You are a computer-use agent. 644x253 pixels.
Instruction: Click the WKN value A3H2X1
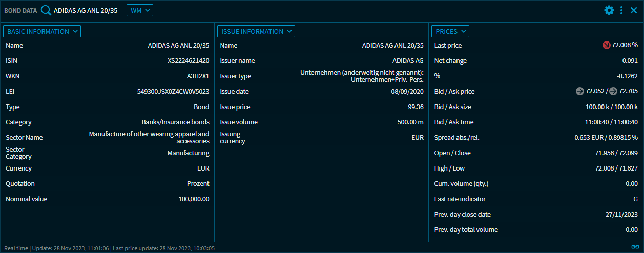(198, 76)
